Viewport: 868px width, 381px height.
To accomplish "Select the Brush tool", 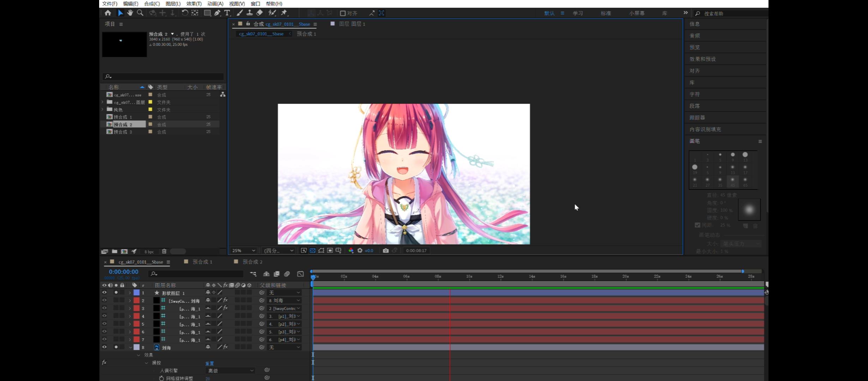I will click(240, 13).
